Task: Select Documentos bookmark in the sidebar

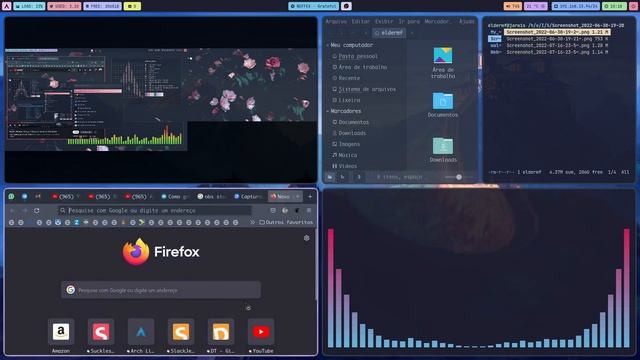Action: pos(351,122)
